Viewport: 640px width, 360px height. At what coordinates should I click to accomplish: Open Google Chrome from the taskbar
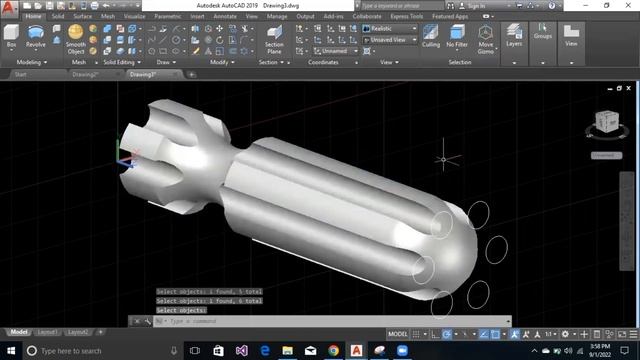(x=333, y=351)
